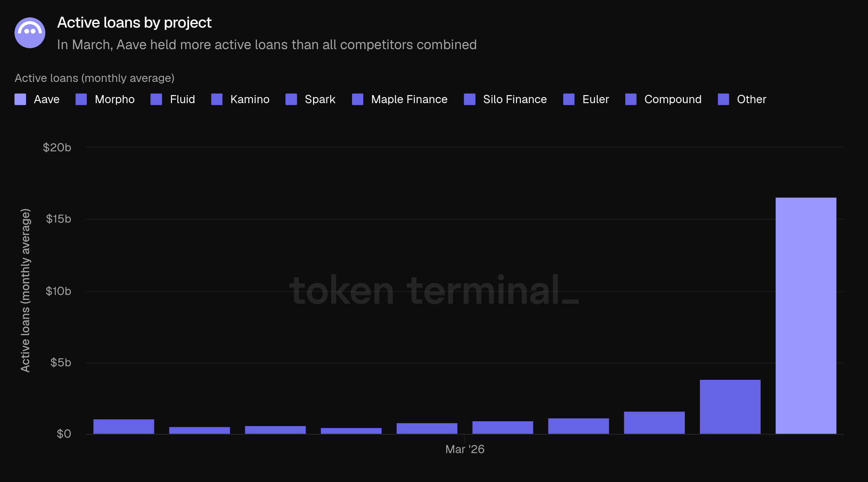Click the $20b y-axis label

[57, 147]
